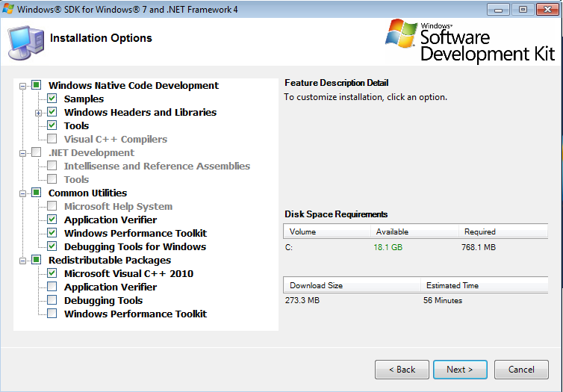Collapse the .NET Development node

[x=22, y=153]
